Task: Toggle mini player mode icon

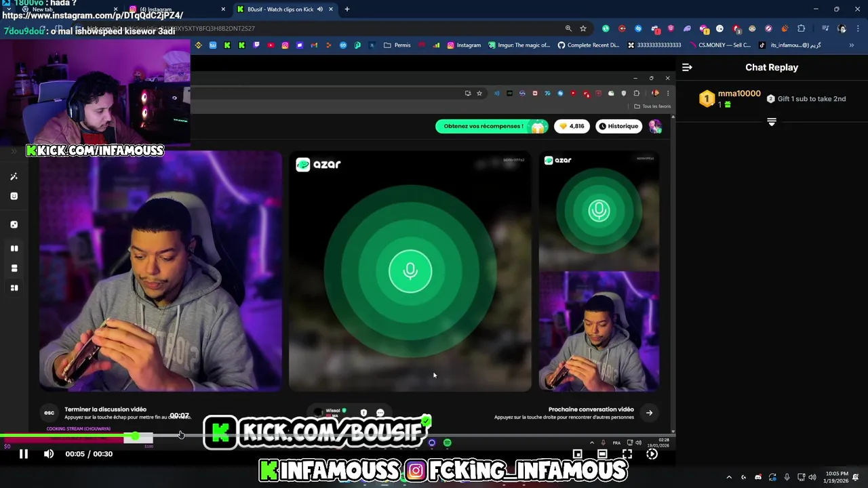Action: coord(577,454)
